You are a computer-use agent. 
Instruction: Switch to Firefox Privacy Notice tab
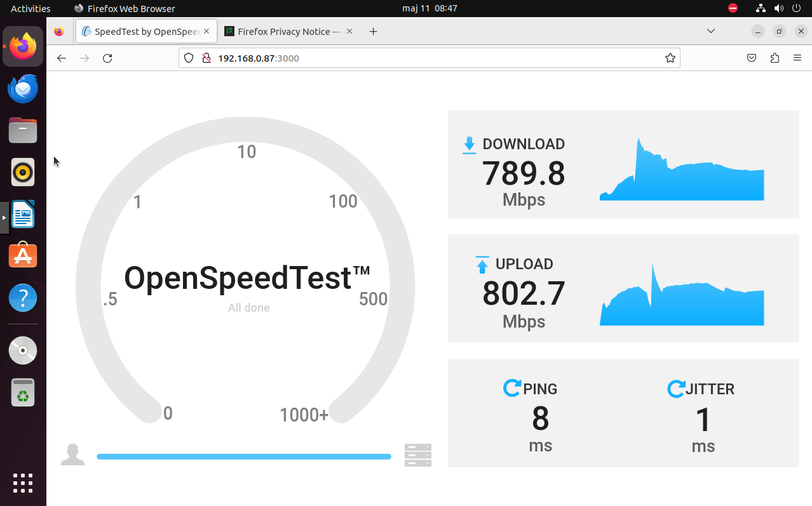[x=289, y=31]
